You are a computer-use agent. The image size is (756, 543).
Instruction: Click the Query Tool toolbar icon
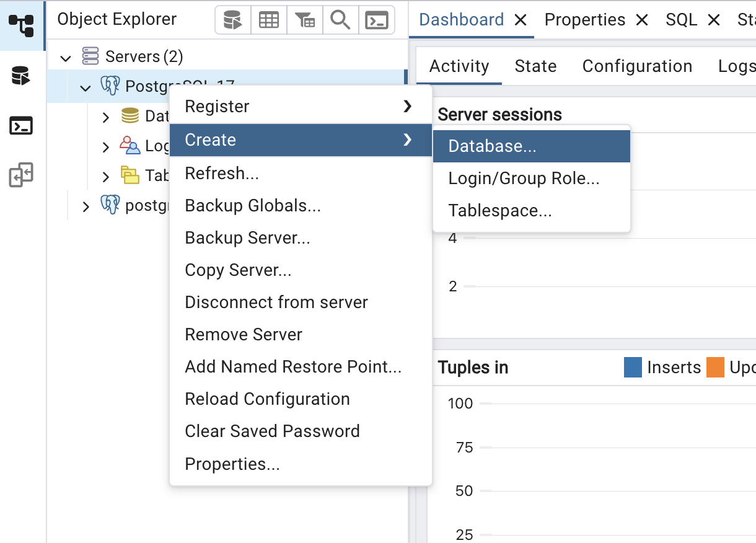[x=233, y=20]
